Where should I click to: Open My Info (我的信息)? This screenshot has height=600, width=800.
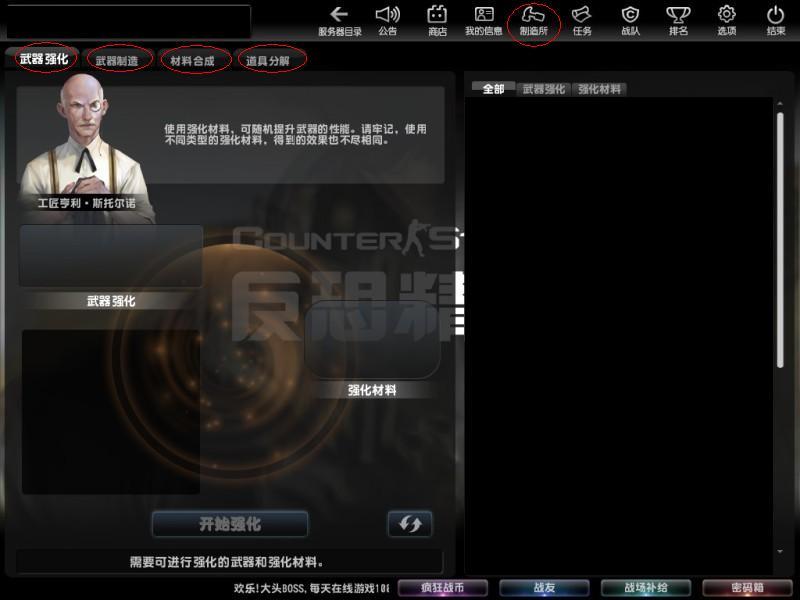pos(484,21)
